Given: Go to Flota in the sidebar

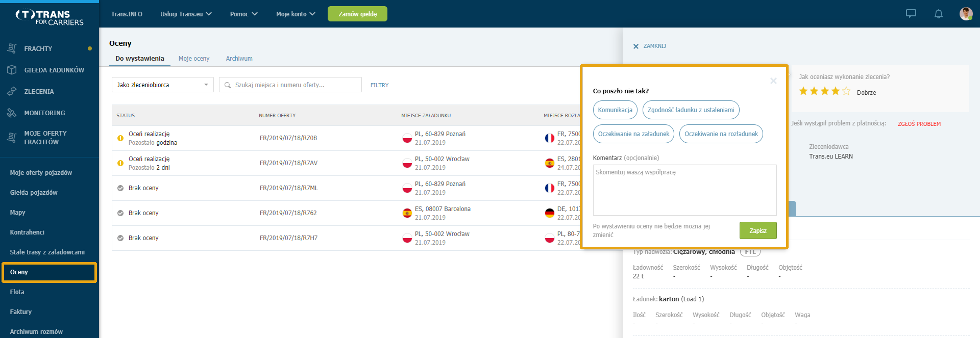Looking at the screenshot, I should [x=17, y=292].
